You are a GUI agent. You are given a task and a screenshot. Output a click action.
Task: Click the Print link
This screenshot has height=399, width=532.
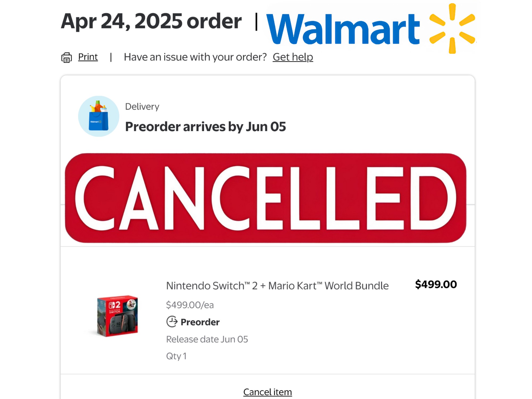(x=88, y=57)
